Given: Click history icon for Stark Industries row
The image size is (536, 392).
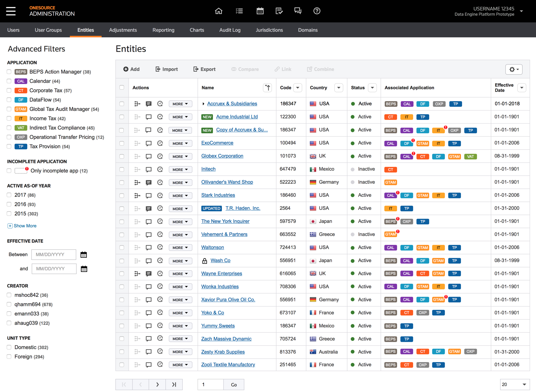Looking at the screenshot, I should (160, 195).
